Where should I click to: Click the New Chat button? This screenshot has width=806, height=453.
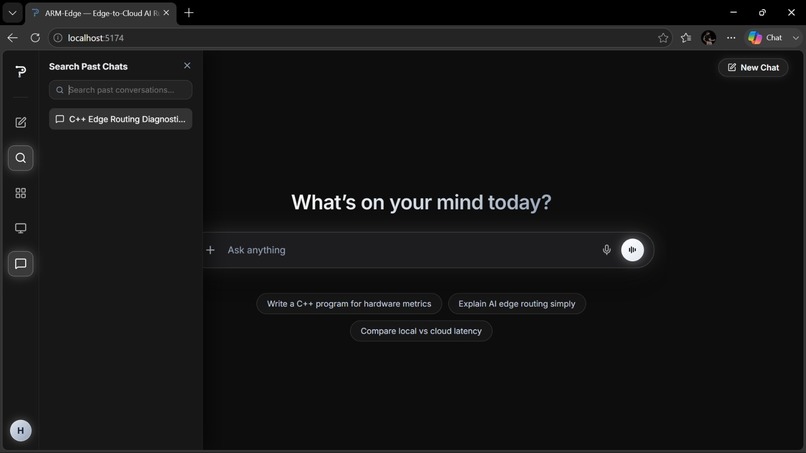coord(753,67)
